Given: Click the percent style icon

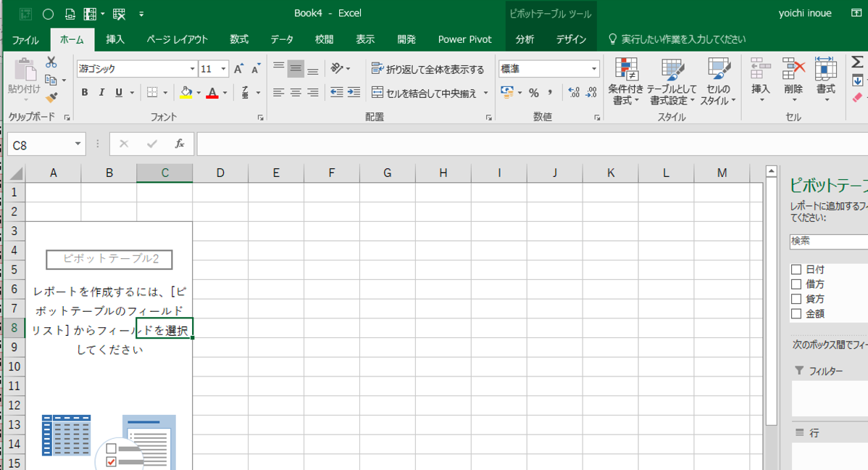Looking at the screenshot, I should (x=533, y=92).
